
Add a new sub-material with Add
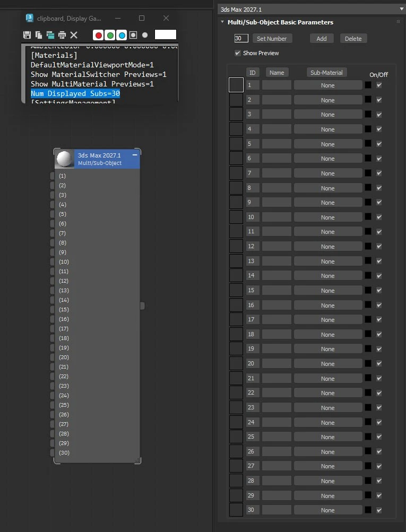click(x=322, y=38)
